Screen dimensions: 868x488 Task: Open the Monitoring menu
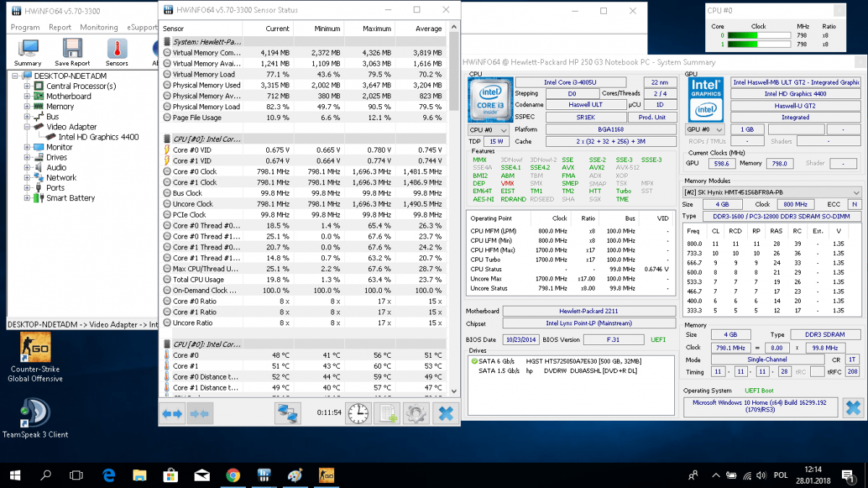98,27
